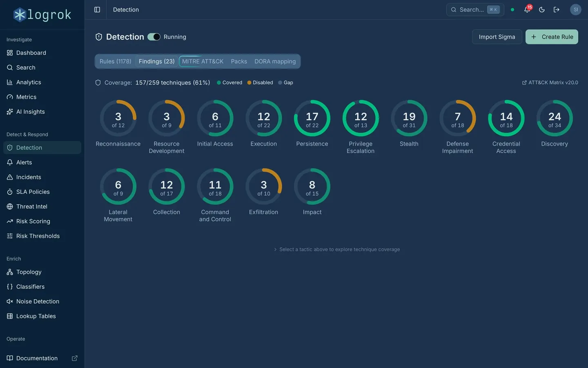This screenshot has width=588, height=368.
Task: Toggle the Detection Running switch
Action: pos(154,37)
